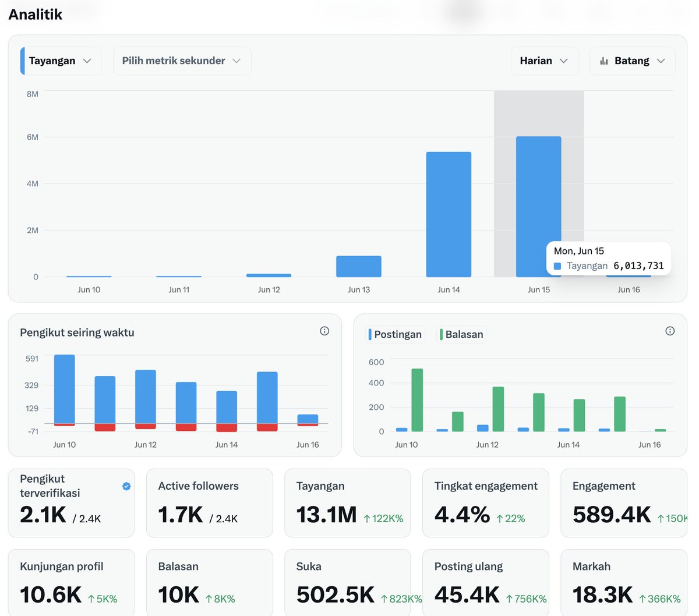Click the 22% increase on Tingkat engagement
Image resolution: width=699 pixels, height=616 pixels.
coord(510,518)
